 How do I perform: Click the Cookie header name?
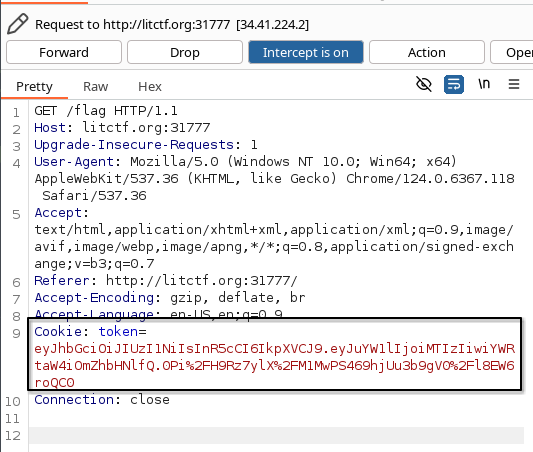pyautogui.click(x=58, y=332)
